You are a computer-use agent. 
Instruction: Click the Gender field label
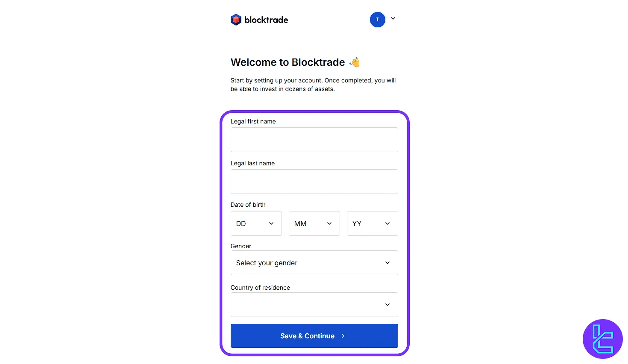[241, 246]
